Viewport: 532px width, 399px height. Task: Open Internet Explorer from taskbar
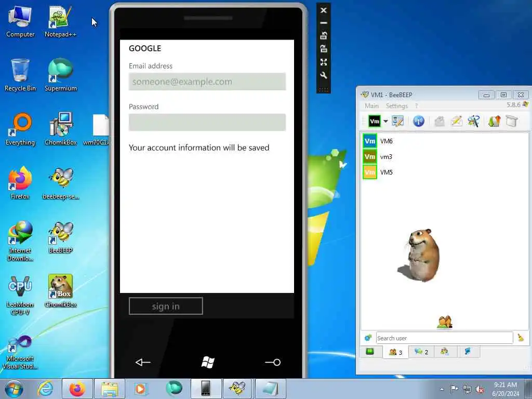[46, 389]
